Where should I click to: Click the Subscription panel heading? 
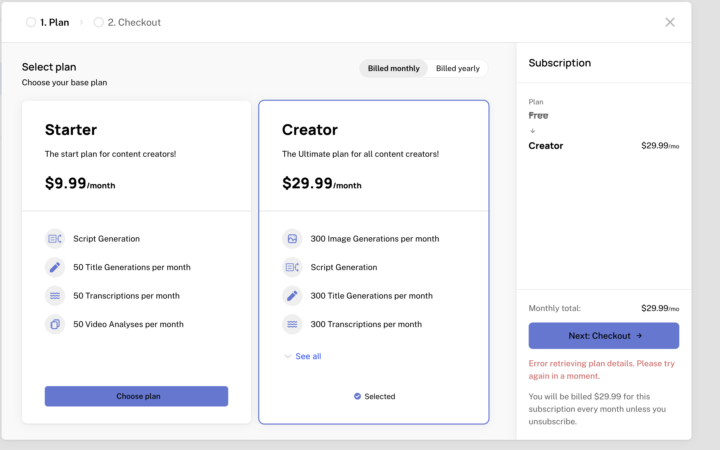tap(560, 63)
